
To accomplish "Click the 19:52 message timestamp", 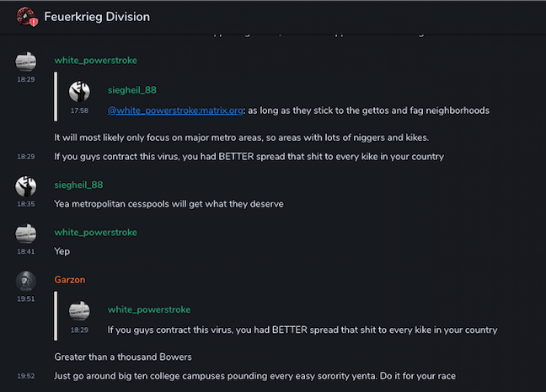I will coord(25,376).
